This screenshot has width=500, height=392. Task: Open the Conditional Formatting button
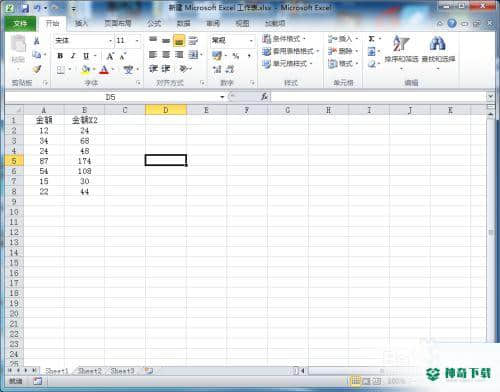[x=284, y=39]
